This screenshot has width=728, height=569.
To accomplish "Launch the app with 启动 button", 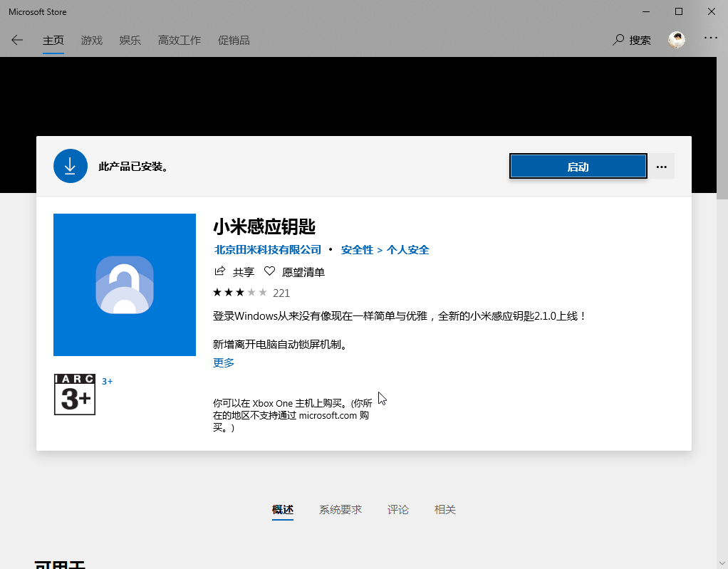I will tap(578, 166).
